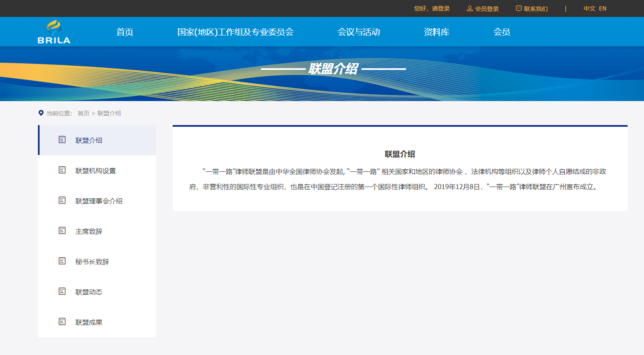Screen dimensions: 644x355
Task: Click the member login person icon
Action: pyautogui.click(x=470, y=8)
